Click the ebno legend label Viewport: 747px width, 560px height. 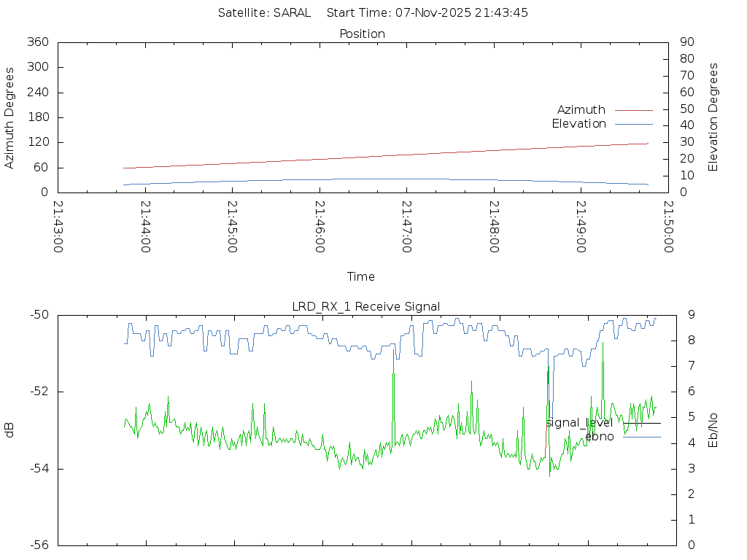(x=600, y=437)
